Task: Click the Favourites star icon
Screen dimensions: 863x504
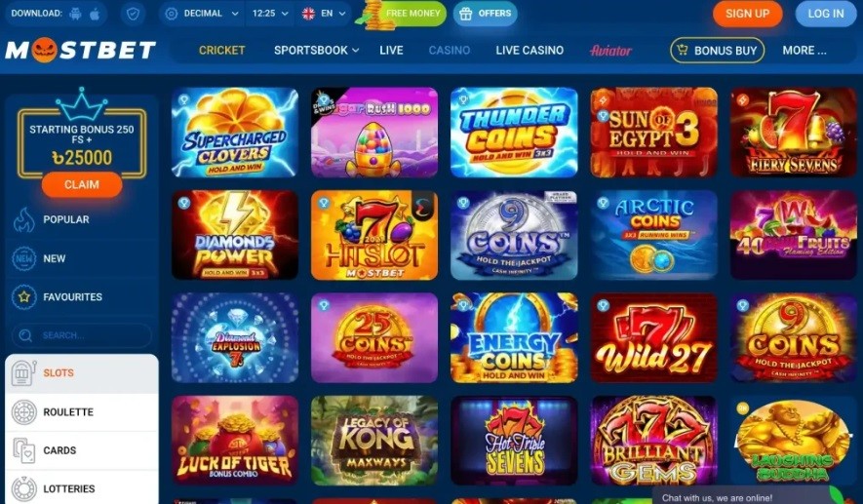Action: 23,297
